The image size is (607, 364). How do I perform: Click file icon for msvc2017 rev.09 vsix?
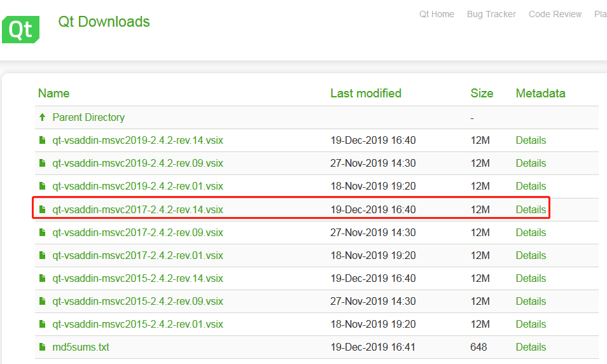coord(43,232)
